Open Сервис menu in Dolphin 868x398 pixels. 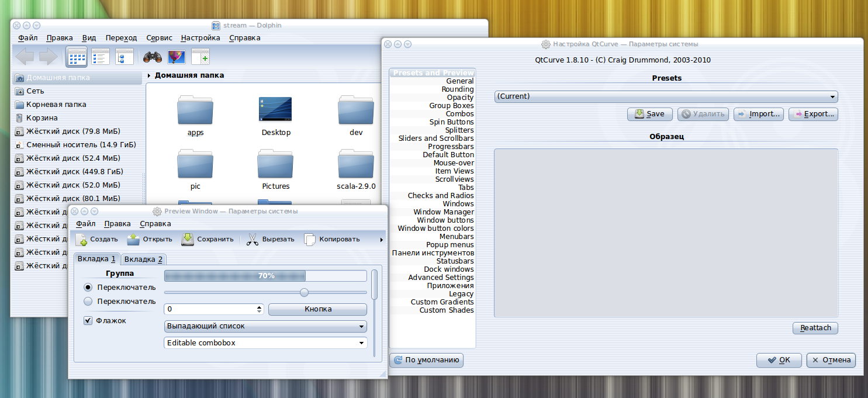point(159,38)
